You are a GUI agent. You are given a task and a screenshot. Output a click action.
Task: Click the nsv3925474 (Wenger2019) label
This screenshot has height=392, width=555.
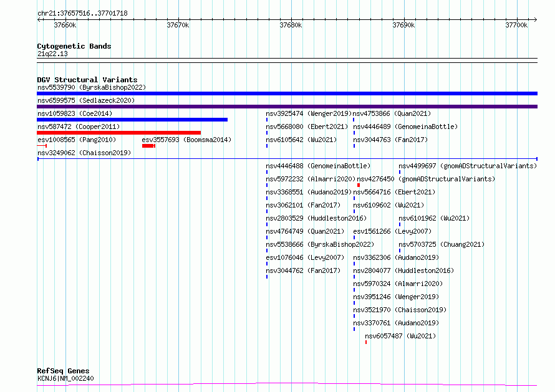[x=309, y=113]
